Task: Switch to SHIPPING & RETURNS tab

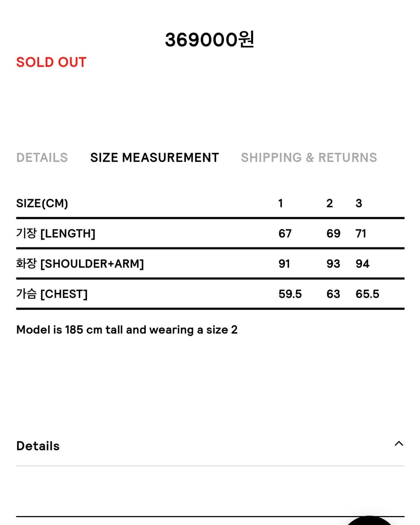Action: 309,158
